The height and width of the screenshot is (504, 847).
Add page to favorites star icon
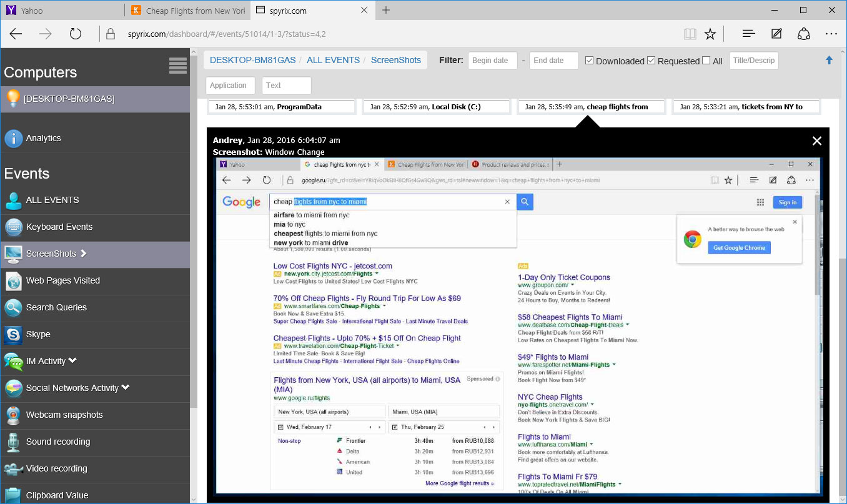[710, 34]
